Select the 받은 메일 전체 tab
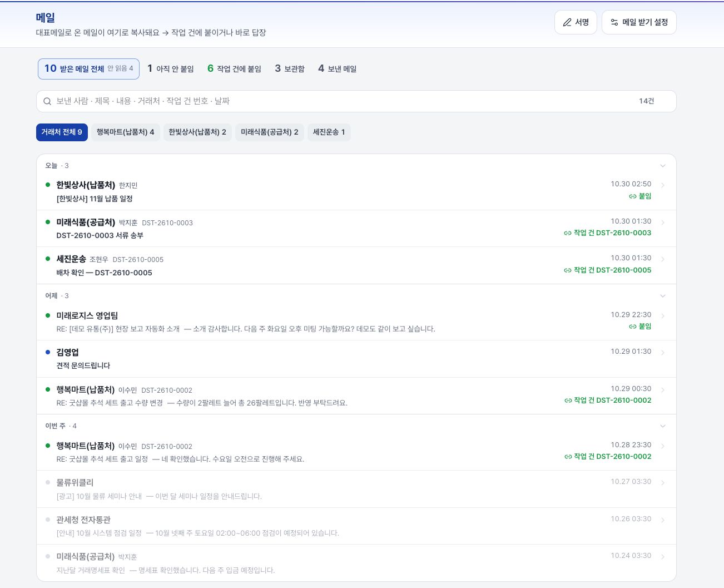 tap(88, 69)
